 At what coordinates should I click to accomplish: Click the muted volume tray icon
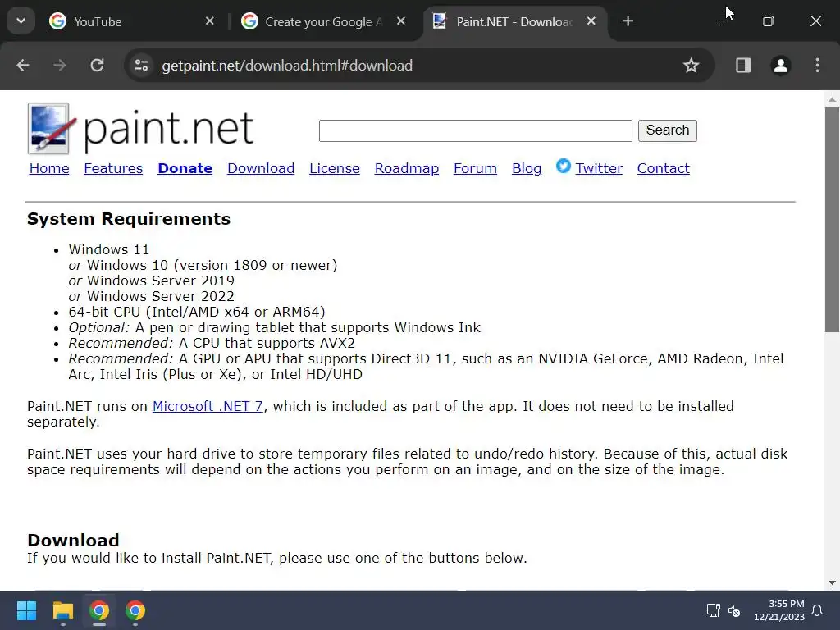coord(734,610)
